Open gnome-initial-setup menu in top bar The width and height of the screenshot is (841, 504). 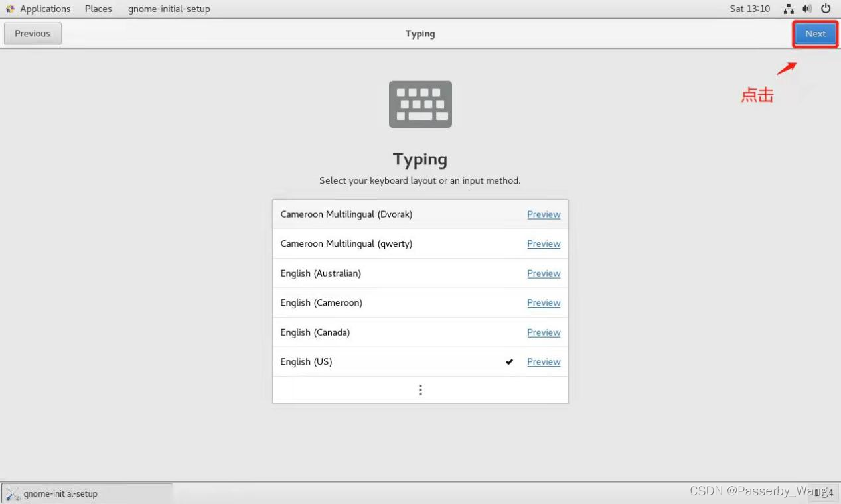[169, 9]
